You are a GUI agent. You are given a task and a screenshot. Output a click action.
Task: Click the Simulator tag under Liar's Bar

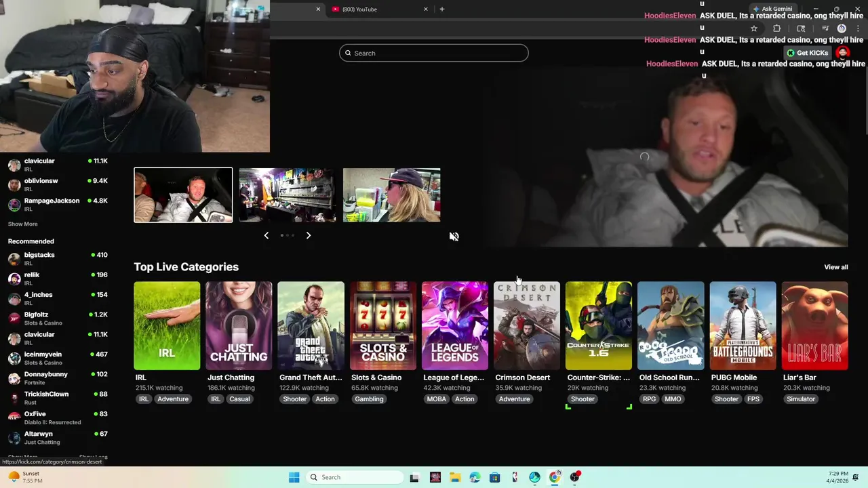[801, 399]
